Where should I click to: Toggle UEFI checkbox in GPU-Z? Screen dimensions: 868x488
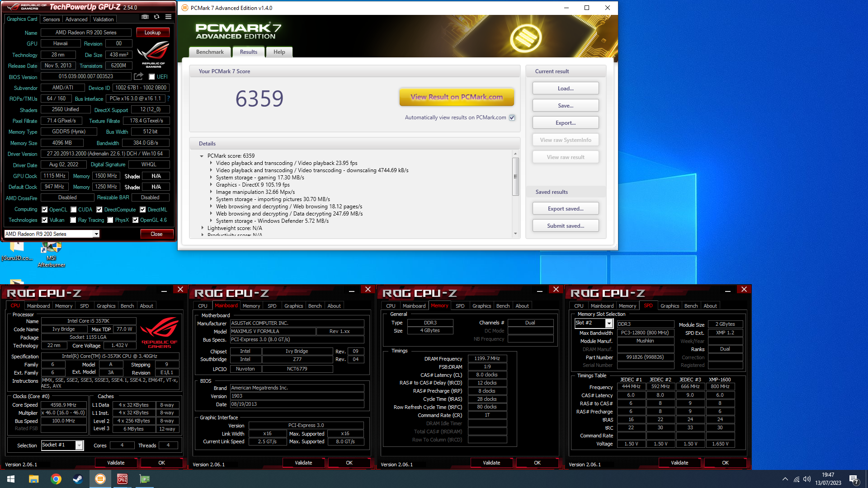(152, 77)
